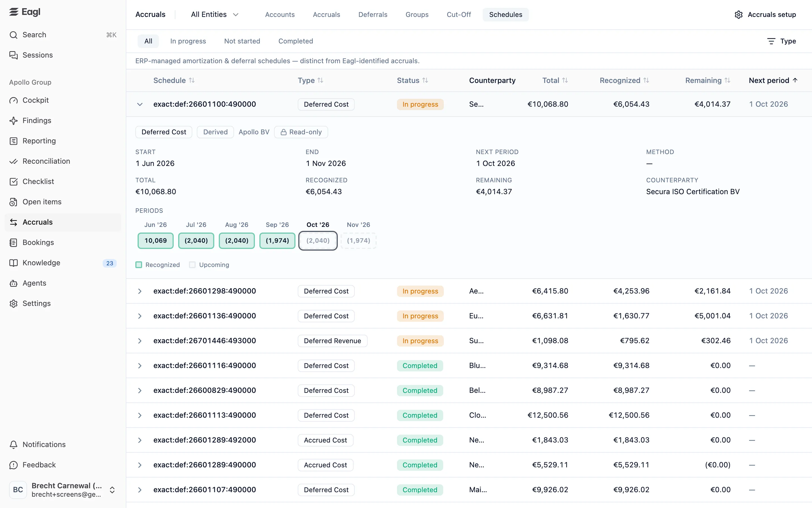
Task: Switch to the Cut-Off tab
Action: (459, 15)
